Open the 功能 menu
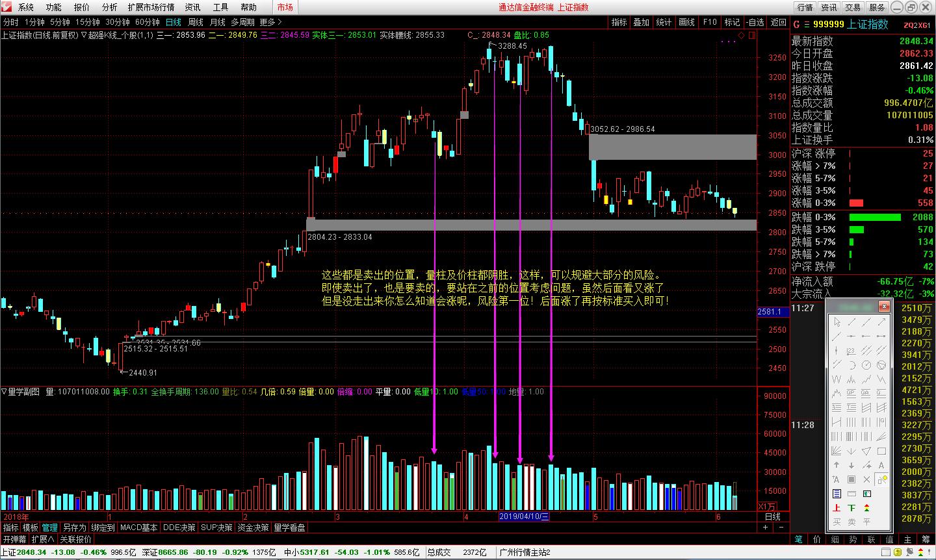936x560 pixels. (54, 7)
